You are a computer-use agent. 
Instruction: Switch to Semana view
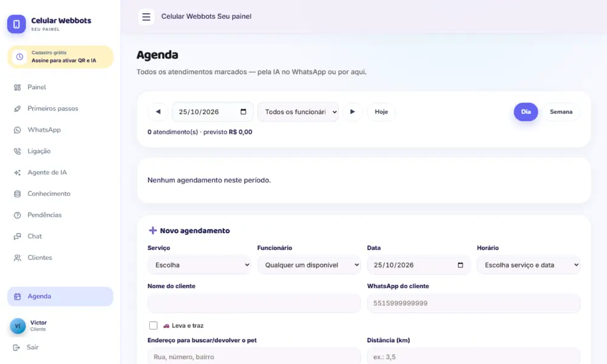pos(561,112)
